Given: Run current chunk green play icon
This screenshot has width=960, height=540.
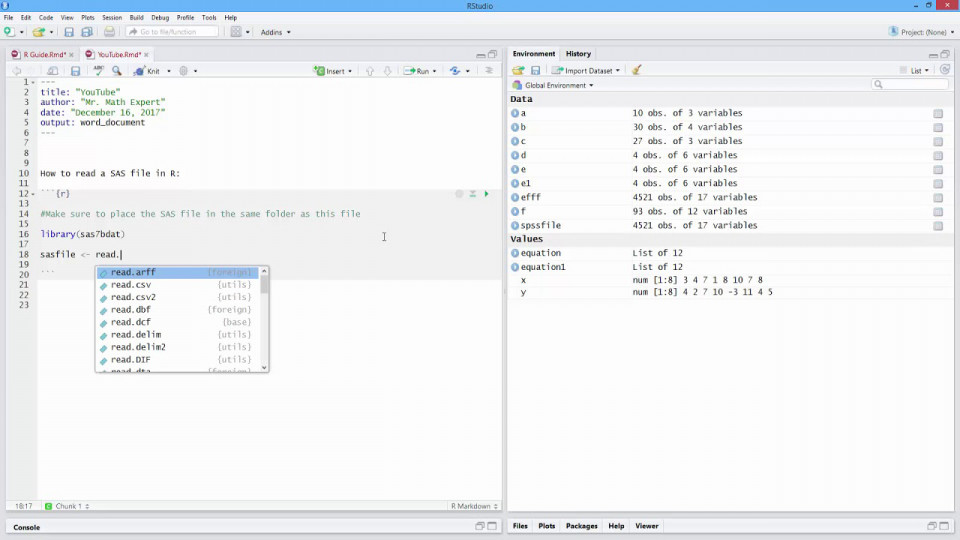Looking at the screenshot, I should [x=487, y=193].
